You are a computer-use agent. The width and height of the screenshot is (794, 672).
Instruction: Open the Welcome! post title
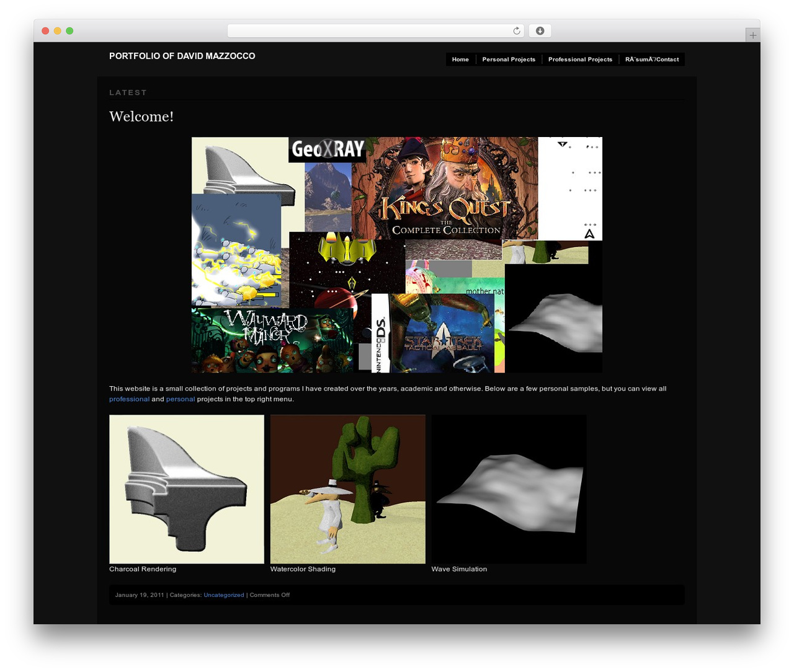coord(141,117)
